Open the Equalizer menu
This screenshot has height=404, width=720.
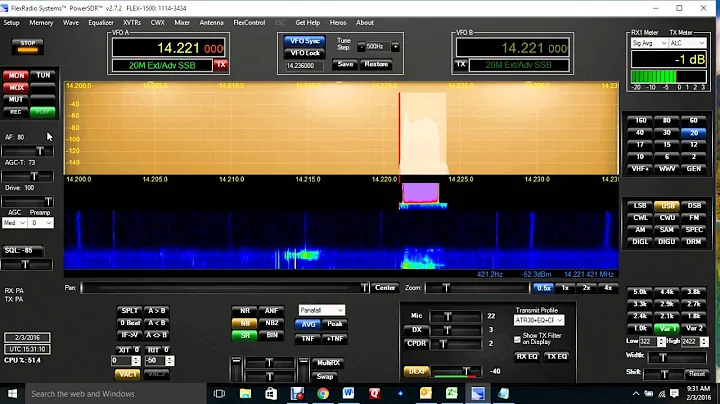point(101,22)
